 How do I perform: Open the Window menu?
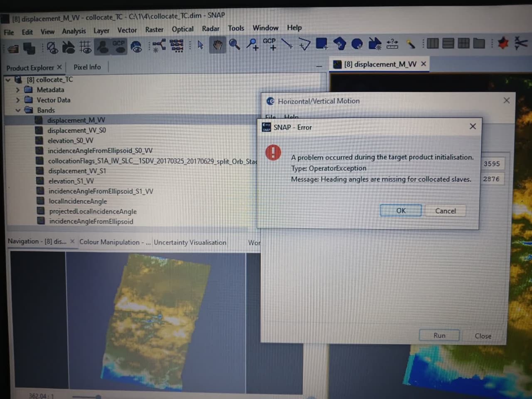pyautogui.click(x=266, y=28)
